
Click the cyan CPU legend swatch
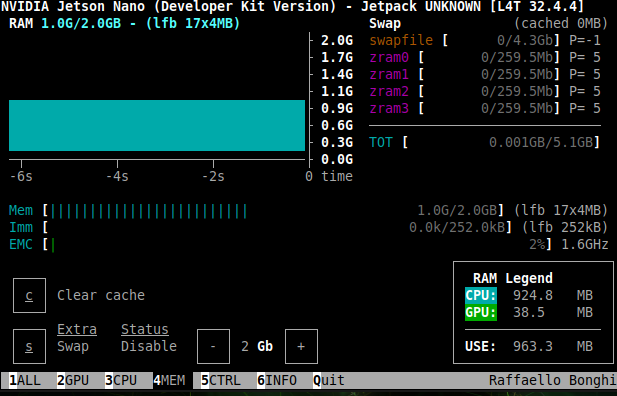480,295
